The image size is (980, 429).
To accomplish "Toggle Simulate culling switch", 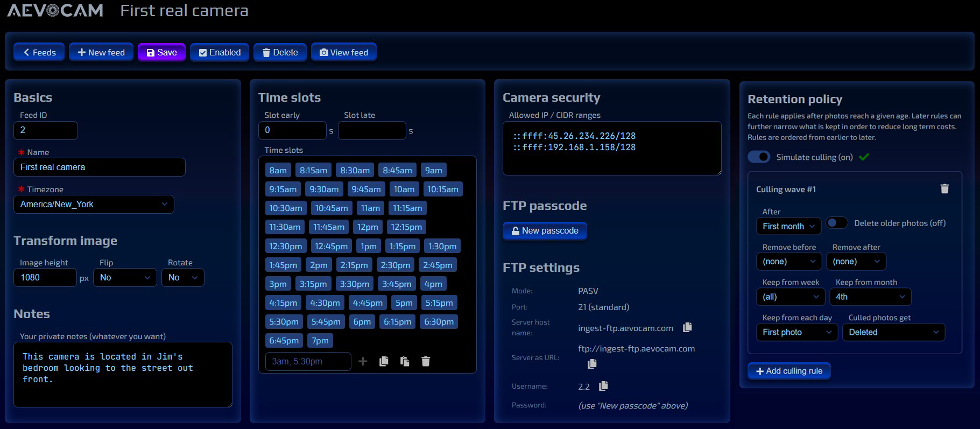I will click(x=759, y=157).
